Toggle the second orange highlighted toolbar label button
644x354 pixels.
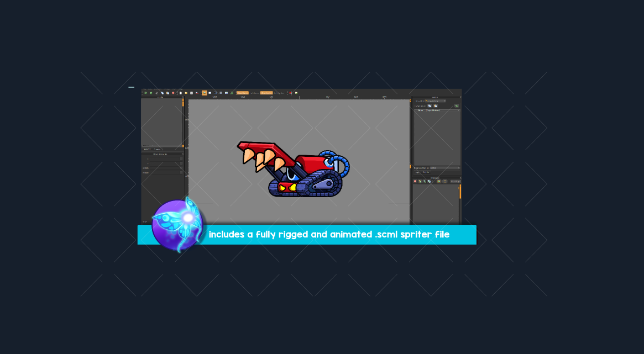coord(266,93)
